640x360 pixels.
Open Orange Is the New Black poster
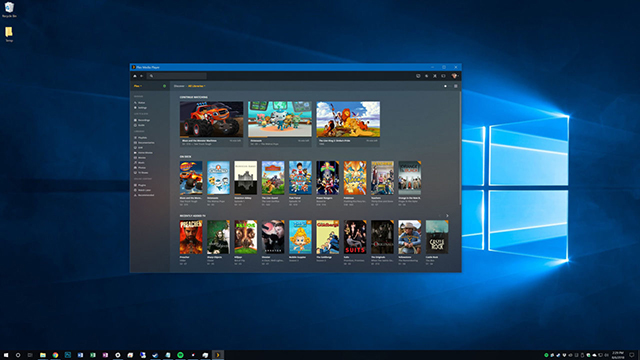(x=410, y=178)
